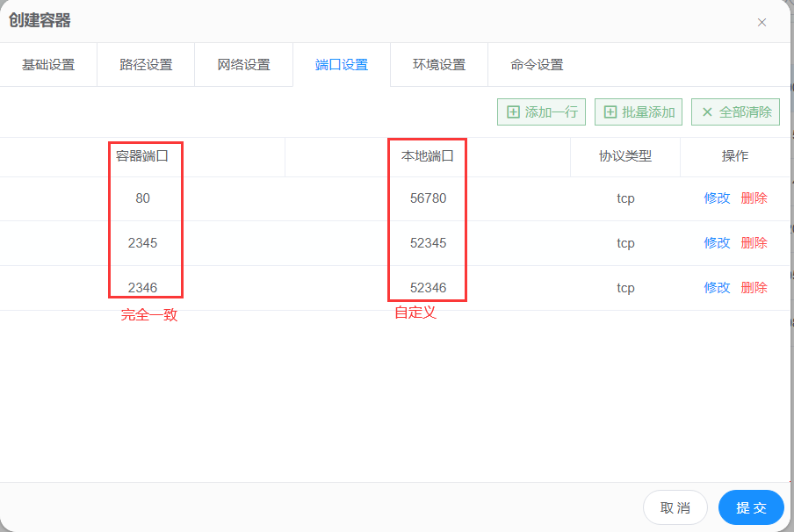This screenshot has width=794, height=532.
Task: Click the 取消 button
Action: click(x=675, y=507)
